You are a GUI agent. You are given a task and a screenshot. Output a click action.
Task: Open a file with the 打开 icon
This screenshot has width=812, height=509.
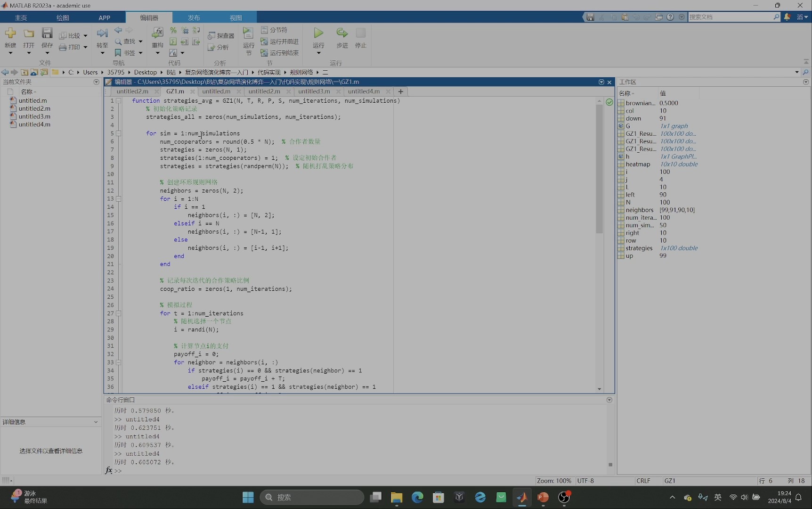pos(29,33)
